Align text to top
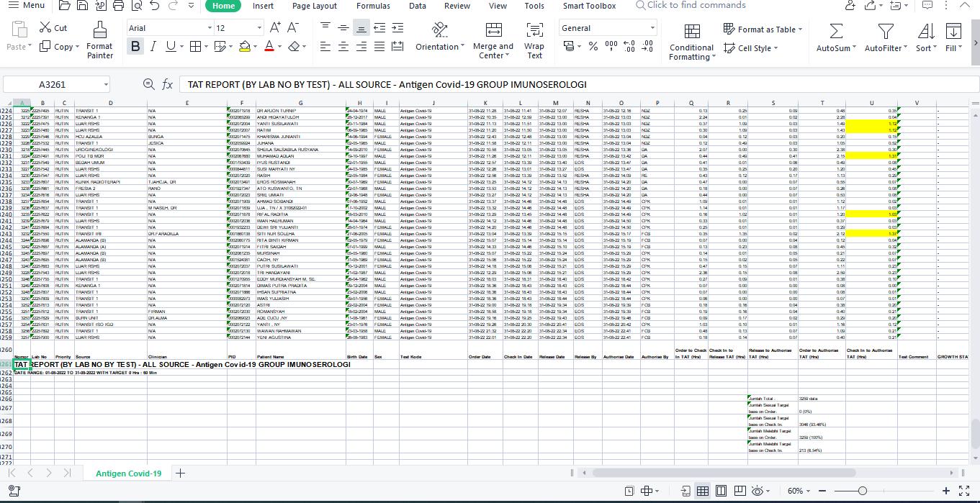The width and height of the screenshot is (980, 503). pyautogui.click(x=325, y=27)
